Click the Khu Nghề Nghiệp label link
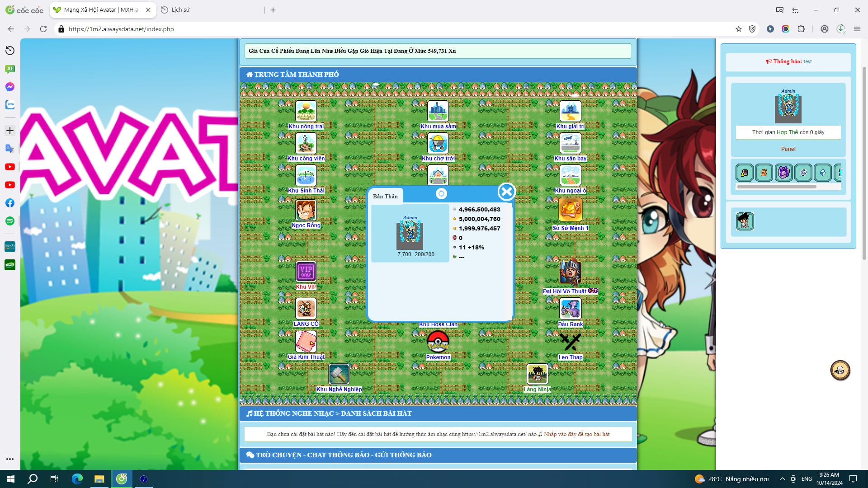The width and height of the screenshot is (868, 488). pyautogui.click(x=339, y=389)
